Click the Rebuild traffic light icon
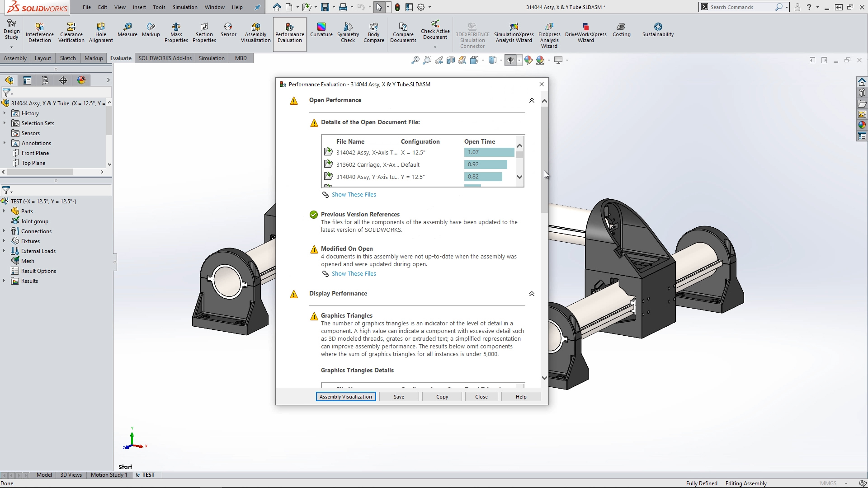 click(397, 7)
